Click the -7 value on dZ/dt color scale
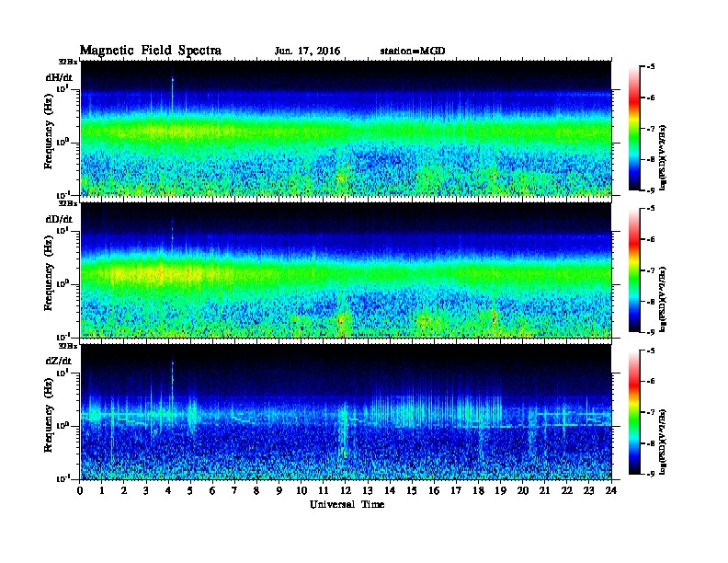 click(651, 412)
